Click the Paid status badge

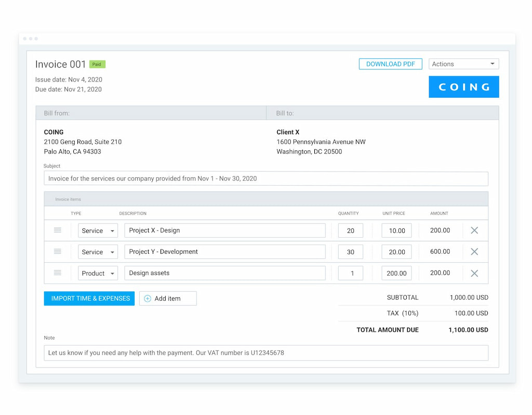click(97, 64)
